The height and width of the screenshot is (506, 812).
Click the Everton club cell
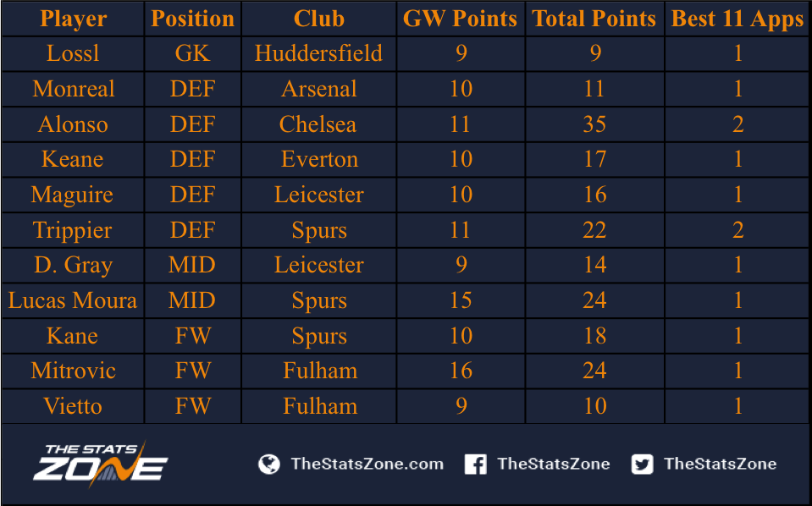tap(319, 159)
